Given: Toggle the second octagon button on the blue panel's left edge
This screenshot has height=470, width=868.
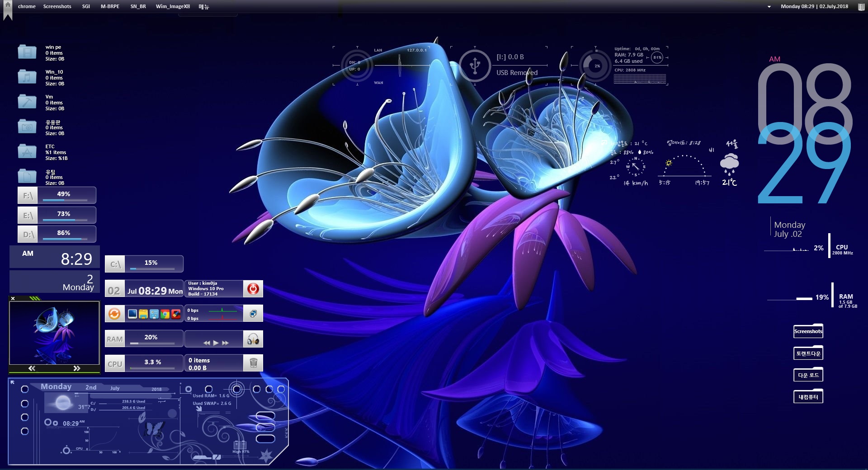Looking at the screenshot, I should tap(25, 404).
